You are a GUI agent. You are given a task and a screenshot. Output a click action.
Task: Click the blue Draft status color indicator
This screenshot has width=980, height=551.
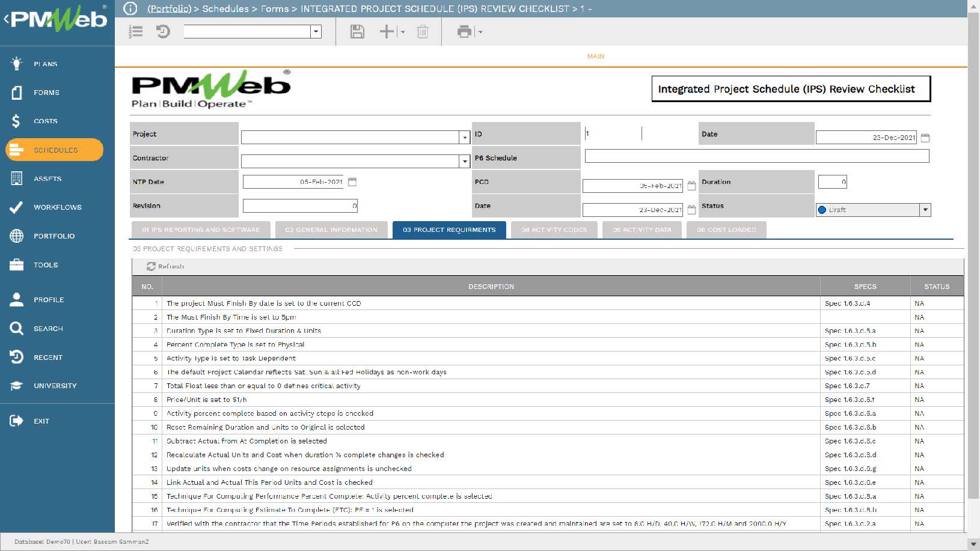point(822,210)
